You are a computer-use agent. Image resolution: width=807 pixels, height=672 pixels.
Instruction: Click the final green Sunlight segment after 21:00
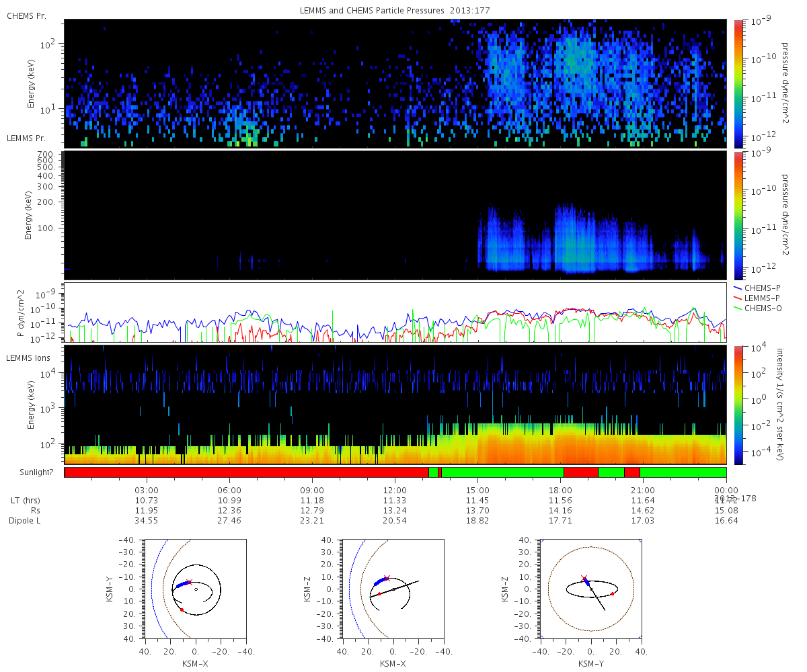(683, 472)
